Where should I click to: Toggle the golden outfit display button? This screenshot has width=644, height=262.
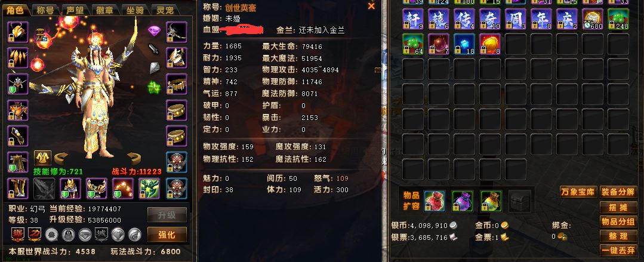42,158
